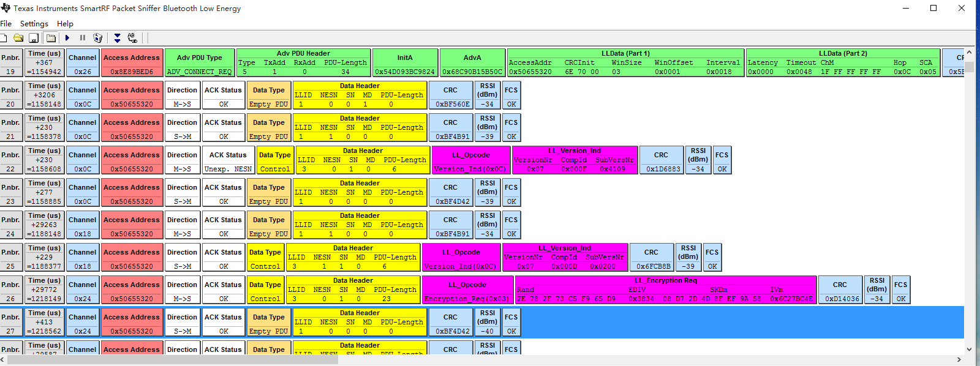
Task: Toggle auto-scroll double down arrows icon
Action: point(118,38)
